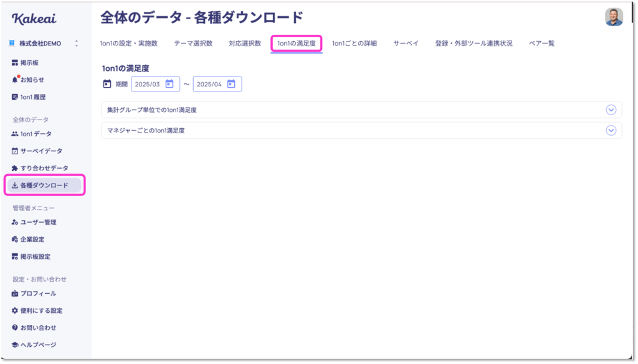The height and width of the screenshot is (364, 638).
Task: Open お知らせ notifications link
Action: 32,80
